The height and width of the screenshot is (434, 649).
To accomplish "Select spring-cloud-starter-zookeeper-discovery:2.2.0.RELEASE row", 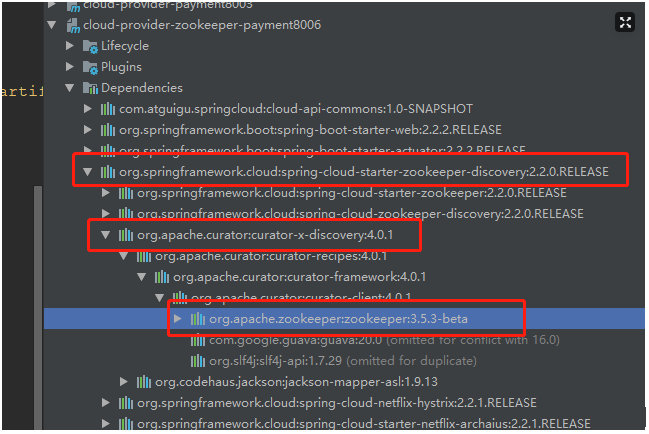I will point(364,172).
